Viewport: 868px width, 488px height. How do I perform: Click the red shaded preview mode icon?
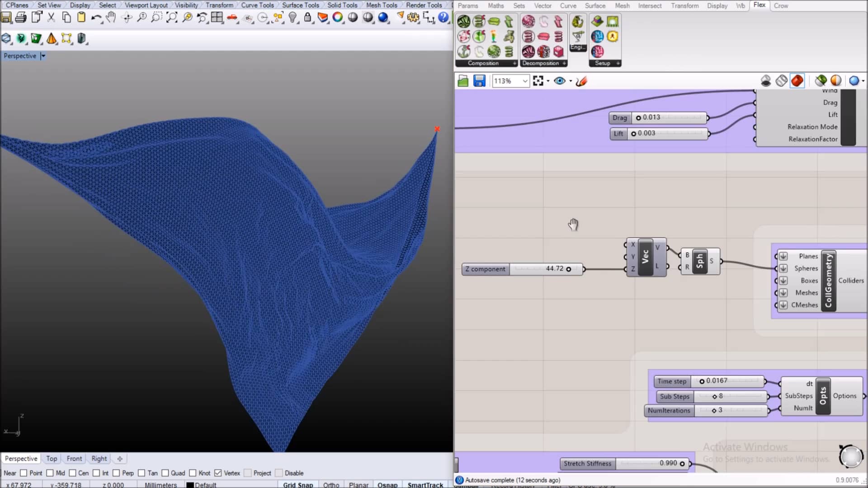coord(797,80)
